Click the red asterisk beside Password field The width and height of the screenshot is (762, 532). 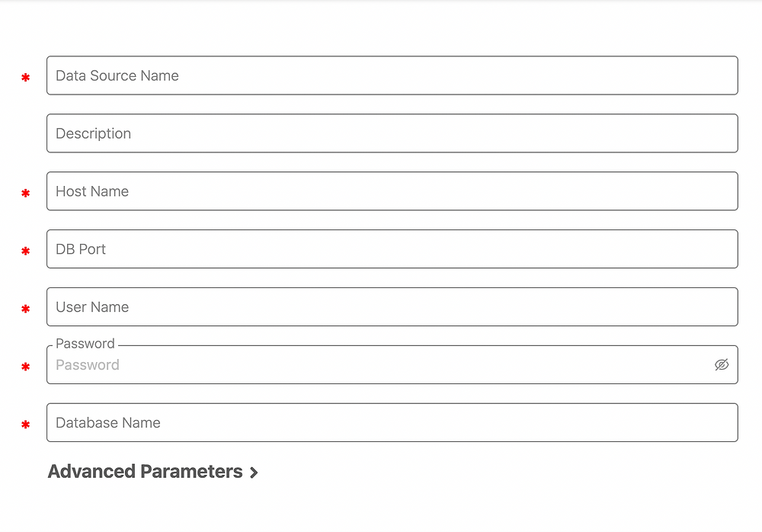pos(26,367)
